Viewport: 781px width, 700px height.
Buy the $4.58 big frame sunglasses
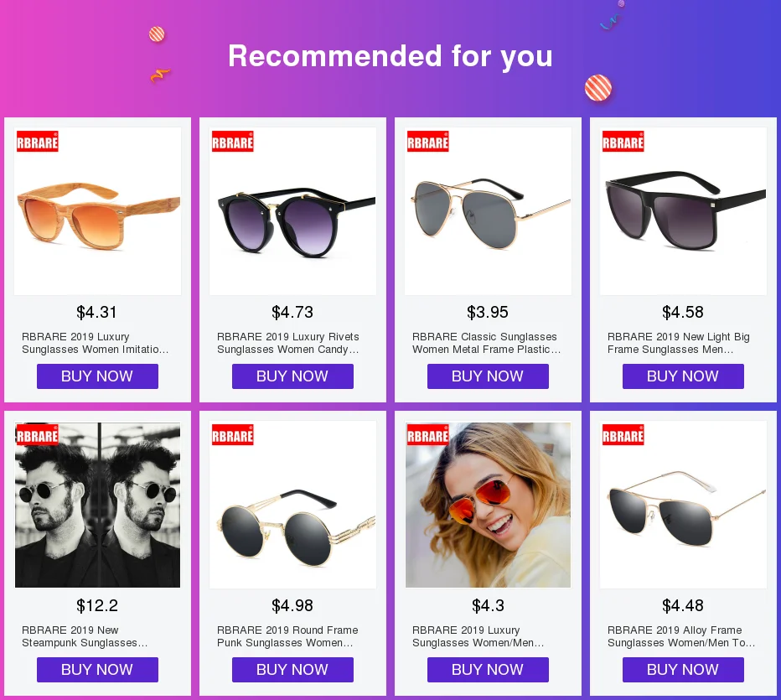pyautogui.click(x=684, y=376)
